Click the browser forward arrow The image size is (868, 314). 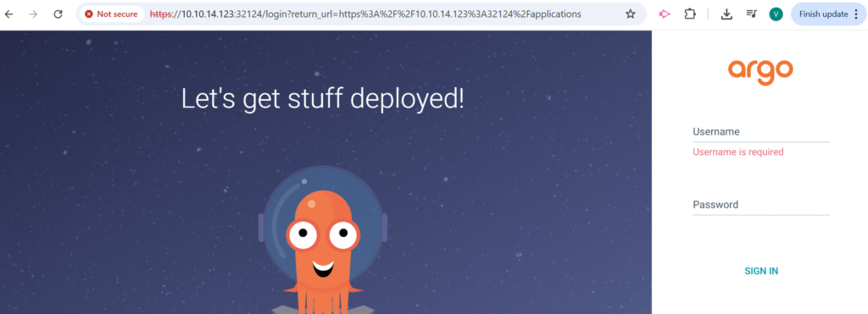pyautogui.click(x=33, y=14)
